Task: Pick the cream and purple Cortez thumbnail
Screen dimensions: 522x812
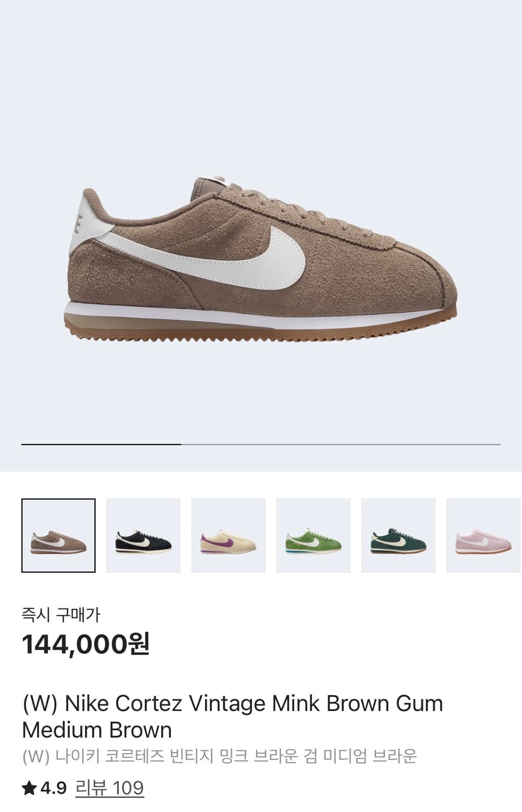Action: pos(228,535)
